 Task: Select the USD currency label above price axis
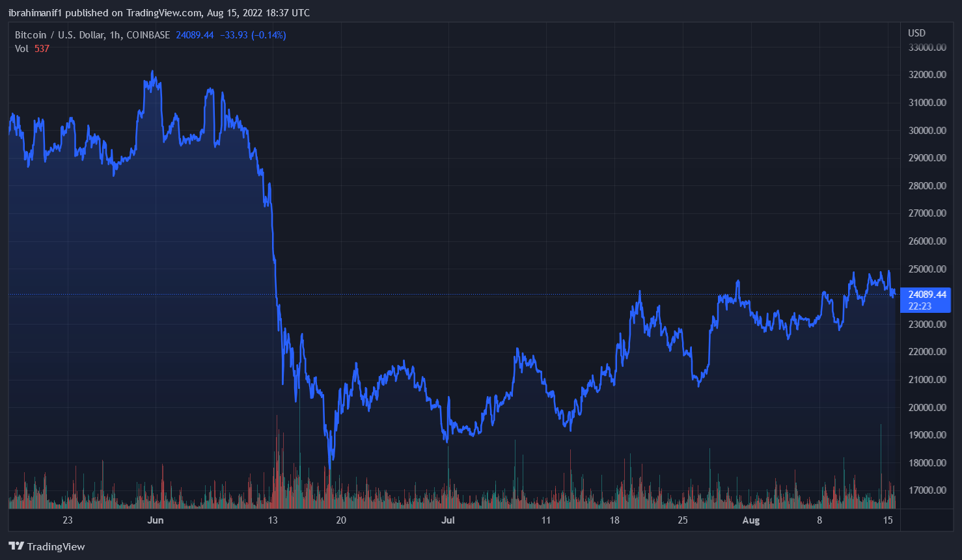pyautogui.click(x=916, y=33)
